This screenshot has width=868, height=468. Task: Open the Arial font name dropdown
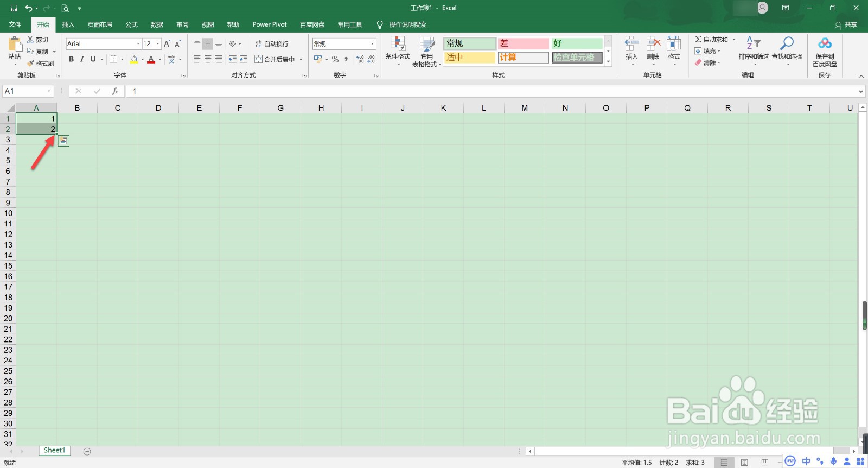click(x=138, y=44)
